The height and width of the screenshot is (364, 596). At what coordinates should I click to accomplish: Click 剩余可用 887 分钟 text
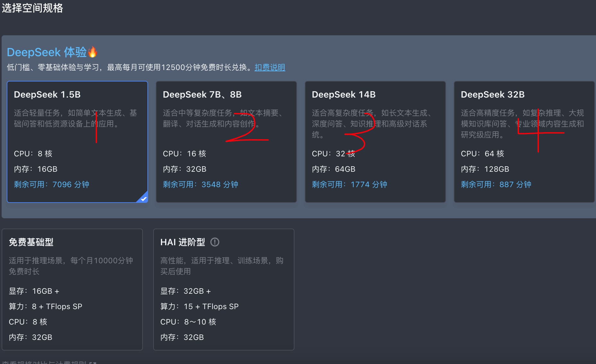pyautogui.click(x=496, y=185)
